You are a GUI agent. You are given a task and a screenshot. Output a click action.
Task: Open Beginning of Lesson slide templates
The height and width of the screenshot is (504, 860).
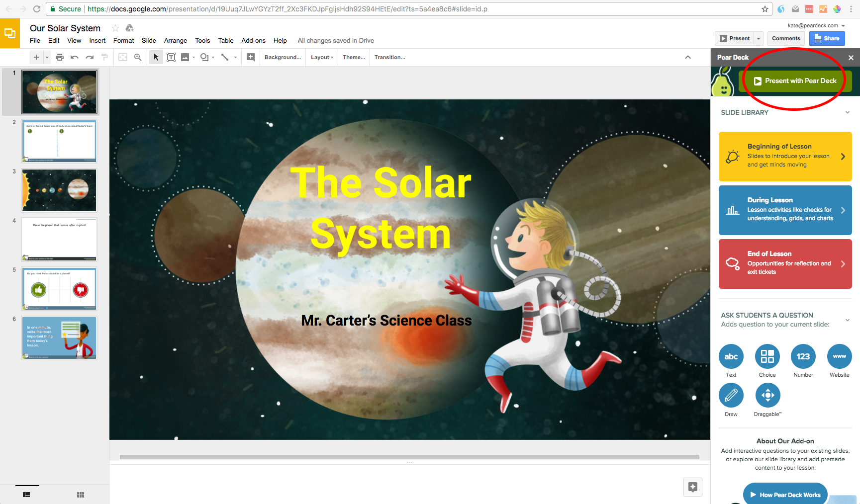click(785, 156)
